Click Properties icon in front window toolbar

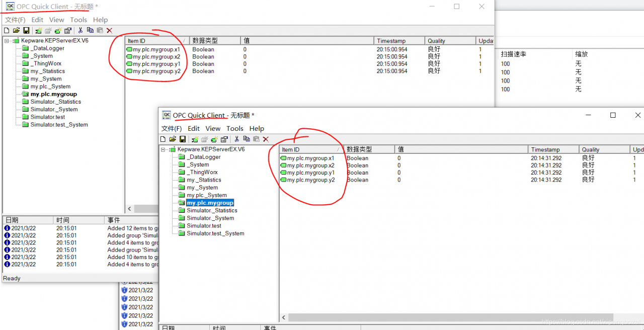point(224,139)
